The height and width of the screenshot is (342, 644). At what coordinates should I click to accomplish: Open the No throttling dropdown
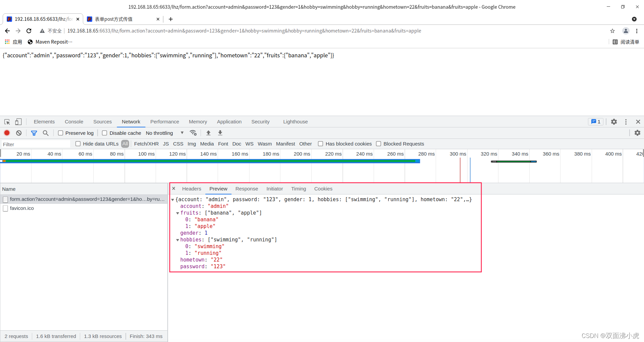coord(164,133)
